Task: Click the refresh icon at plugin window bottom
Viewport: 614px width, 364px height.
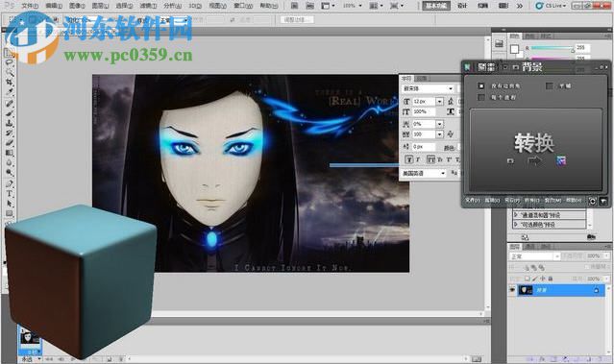Action: pos(593,201)
